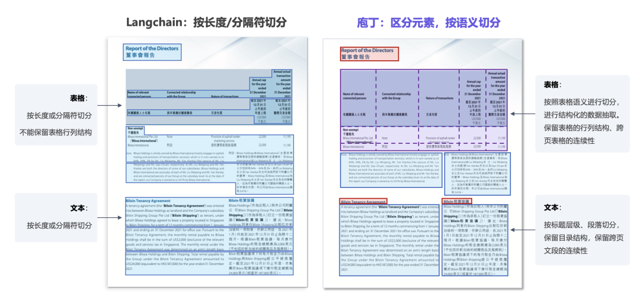
Task: Click the 庖丁 callout heading "表格："
Action: (x=553, y=84)
